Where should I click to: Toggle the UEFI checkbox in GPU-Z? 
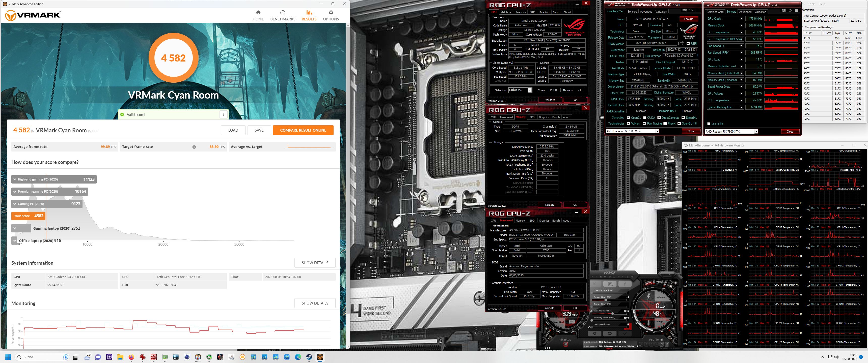coord(688,43)
